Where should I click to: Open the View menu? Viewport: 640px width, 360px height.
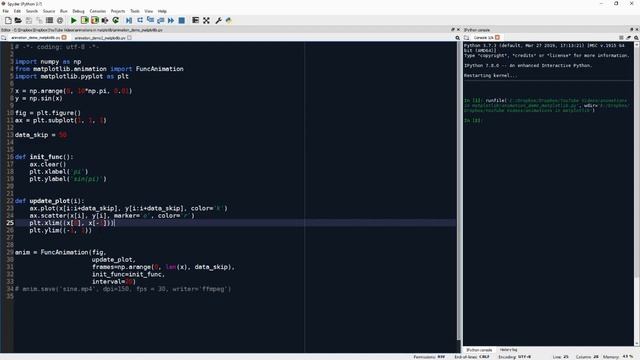pyautogui.click(x=149, y=11)
